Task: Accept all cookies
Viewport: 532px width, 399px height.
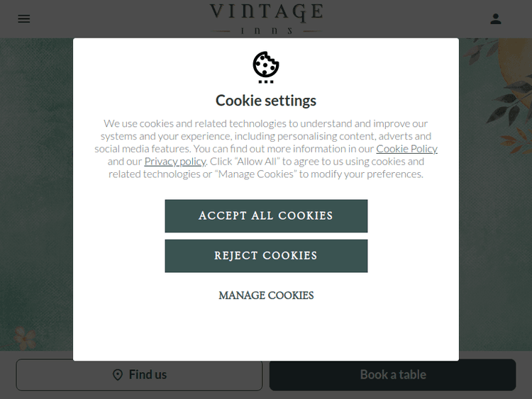Action: (266, 216)
